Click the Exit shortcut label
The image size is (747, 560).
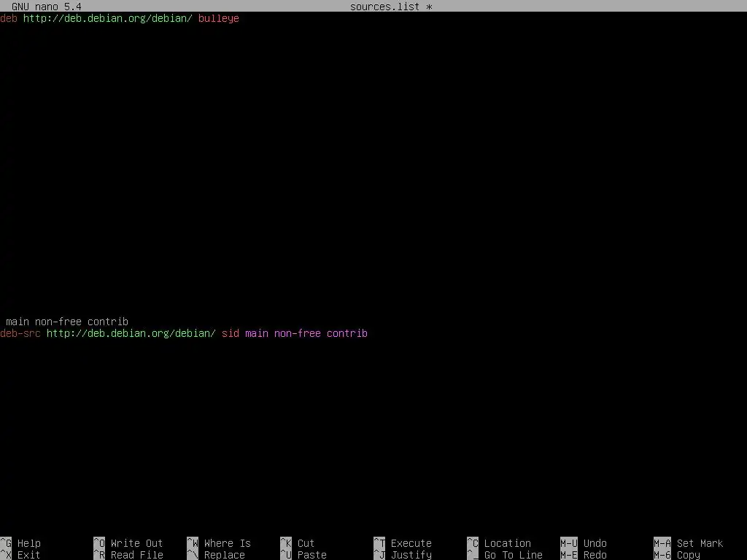(29, 555)
